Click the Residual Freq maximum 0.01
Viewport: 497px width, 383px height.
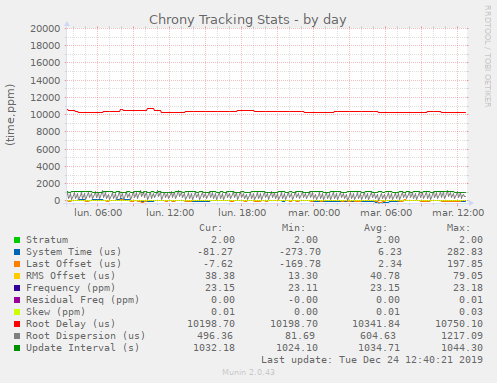pos(471,300)
